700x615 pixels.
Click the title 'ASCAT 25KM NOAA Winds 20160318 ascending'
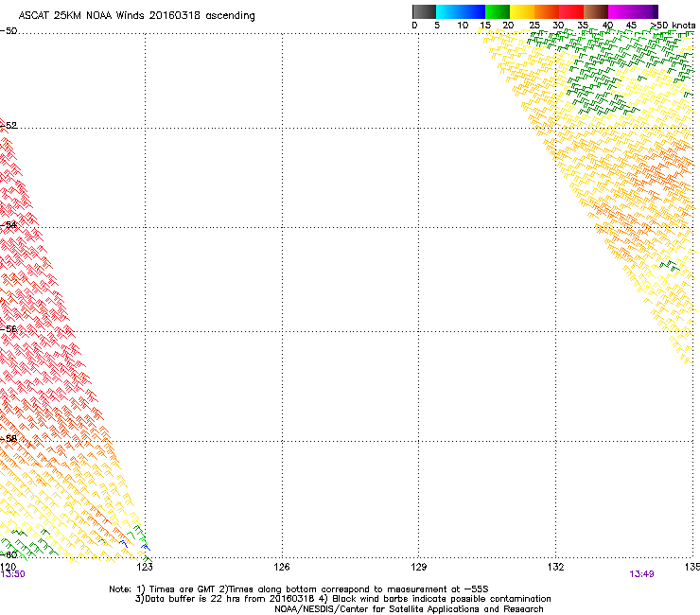point(136,15)
